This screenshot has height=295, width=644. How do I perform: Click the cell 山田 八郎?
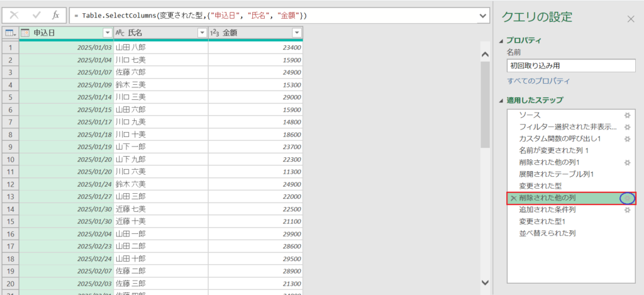point(161,48)
